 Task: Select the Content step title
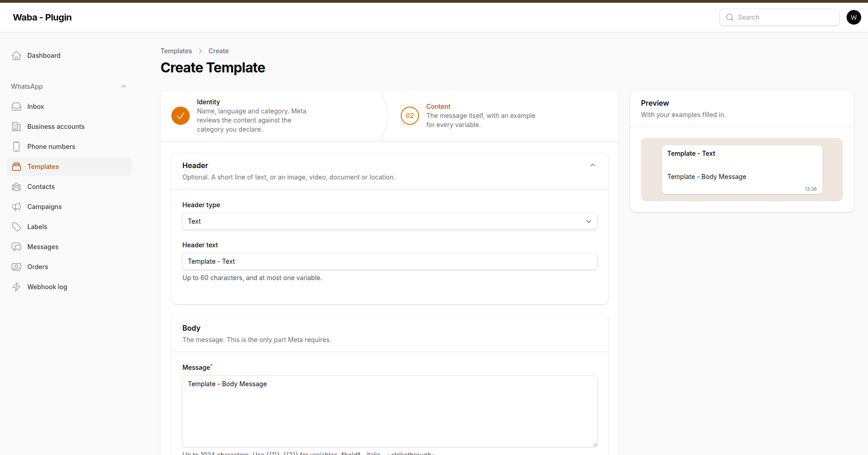(438, 107)
